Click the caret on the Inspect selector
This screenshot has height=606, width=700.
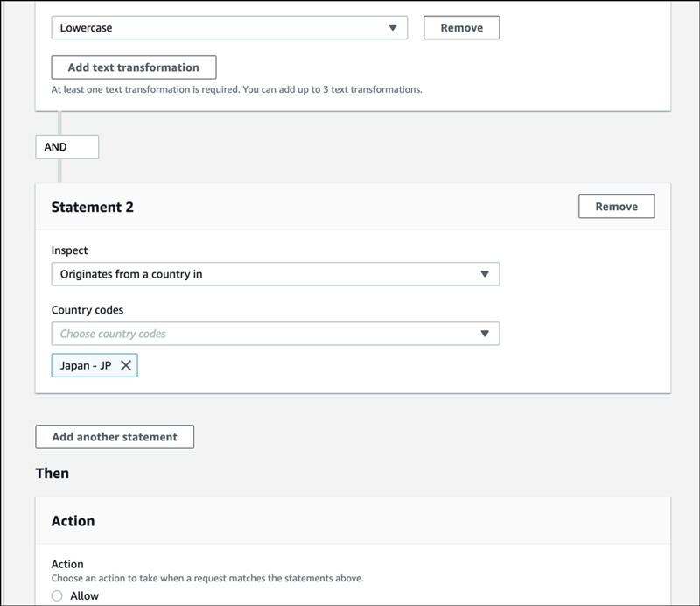pyautogui.click(x=485, y=274)
